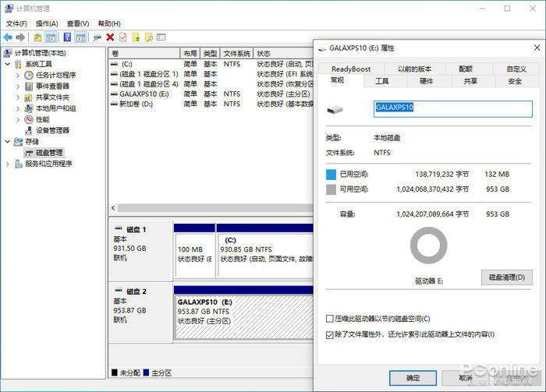The height and width of the screenshot is (392, 546).
Task: Click the blue help question mark icon
Action: [67, 37]
